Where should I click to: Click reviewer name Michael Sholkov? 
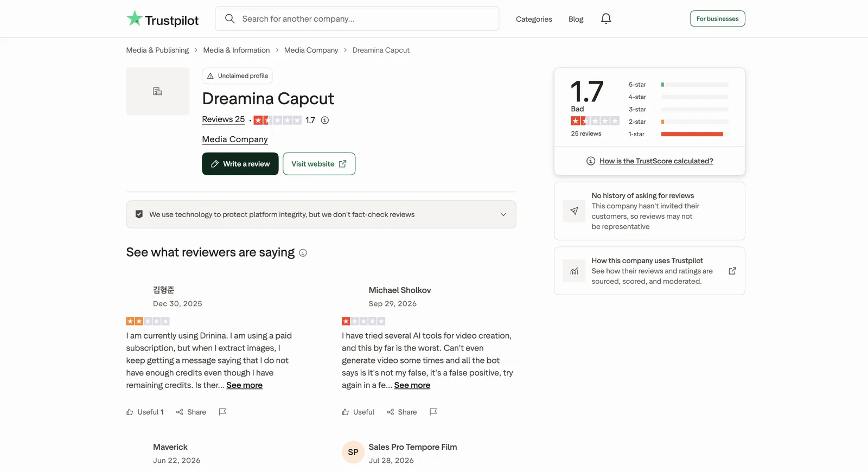(x=400, y=290)
